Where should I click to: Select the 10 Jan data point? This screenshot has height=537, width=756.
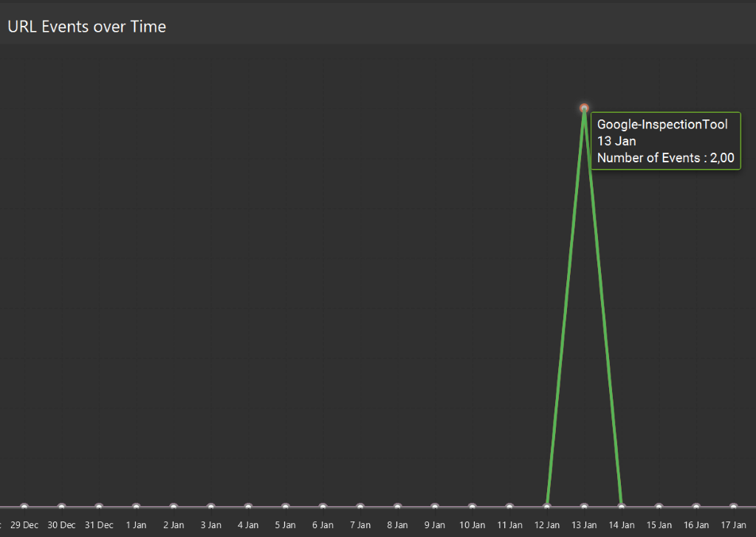pos(472,506)
